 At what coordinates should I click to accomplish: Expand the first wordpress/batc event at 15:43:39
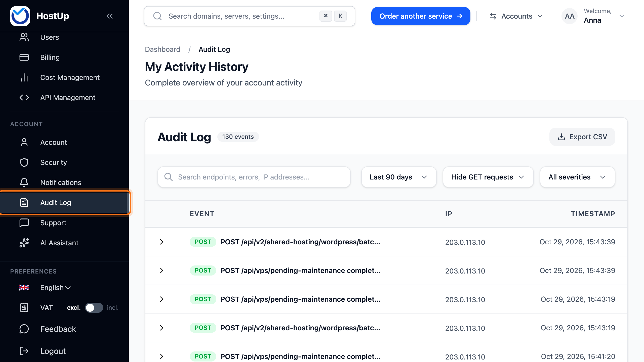pos(162,242)
